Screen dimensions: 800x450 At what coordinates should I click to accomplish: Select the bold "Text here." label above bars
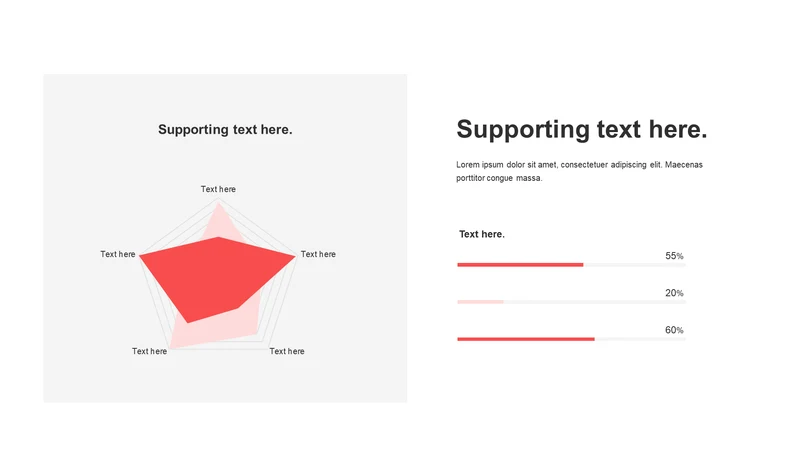482,234
